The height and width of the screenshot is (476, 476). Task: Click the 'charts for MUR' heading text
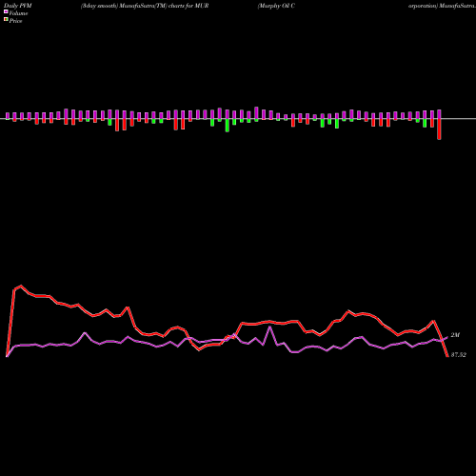(188, 6)
